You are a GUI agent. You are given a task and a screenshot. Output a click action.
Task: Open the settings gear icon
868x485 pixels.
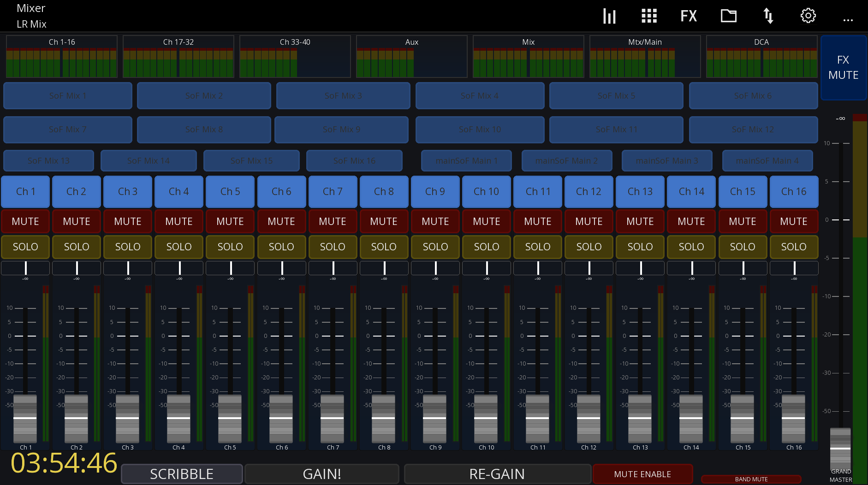[808, 16]
